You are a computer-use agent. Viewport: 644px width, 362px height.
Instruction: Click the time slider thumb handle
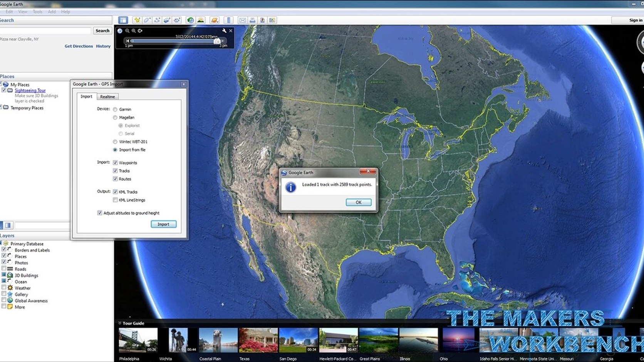pos(217,41)
